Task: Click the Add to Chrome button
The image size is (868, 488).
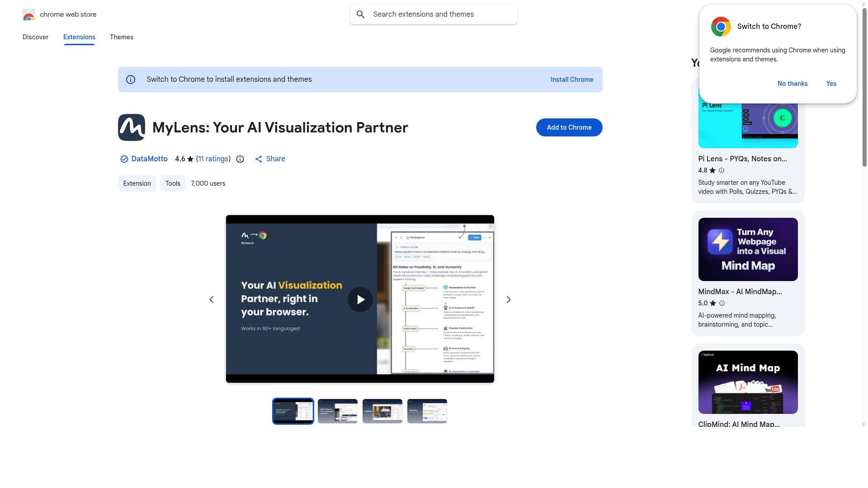Action: click(569, 127)
